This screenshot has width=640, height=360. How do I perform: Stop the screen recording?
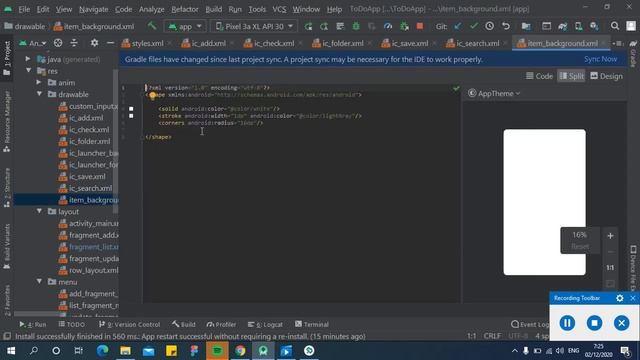click(x=594, y=323)
